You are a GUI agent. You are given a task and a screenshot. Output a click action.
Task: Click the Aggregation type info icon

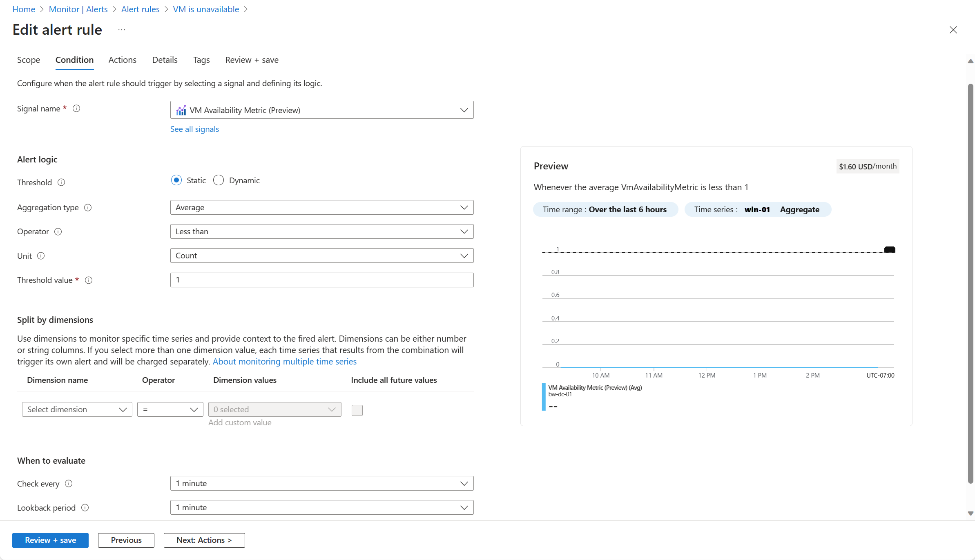pos(88,208)
